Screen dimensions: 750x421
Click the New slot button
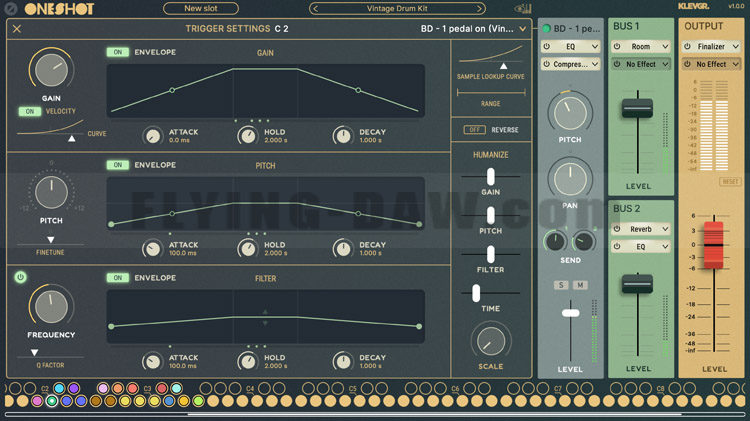tap(201, 8)
